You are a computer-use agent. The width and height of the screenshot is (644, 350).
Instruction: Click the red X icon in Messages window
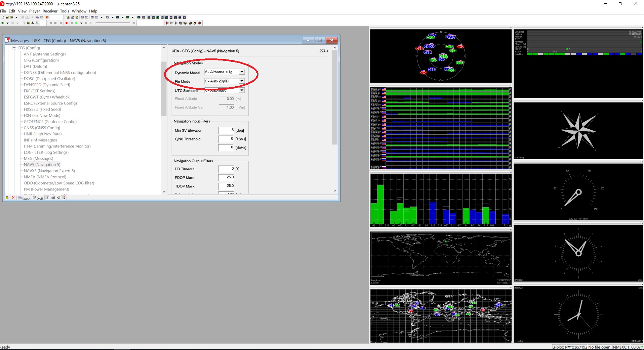pyautogui.click(x=13, y=198)
